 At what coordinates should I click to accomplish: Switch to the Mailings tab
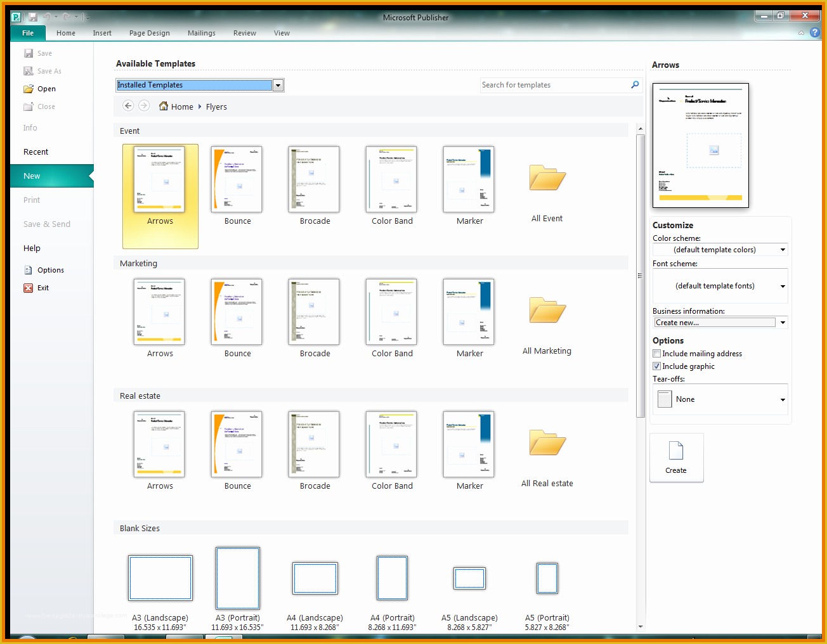point(202,33)
